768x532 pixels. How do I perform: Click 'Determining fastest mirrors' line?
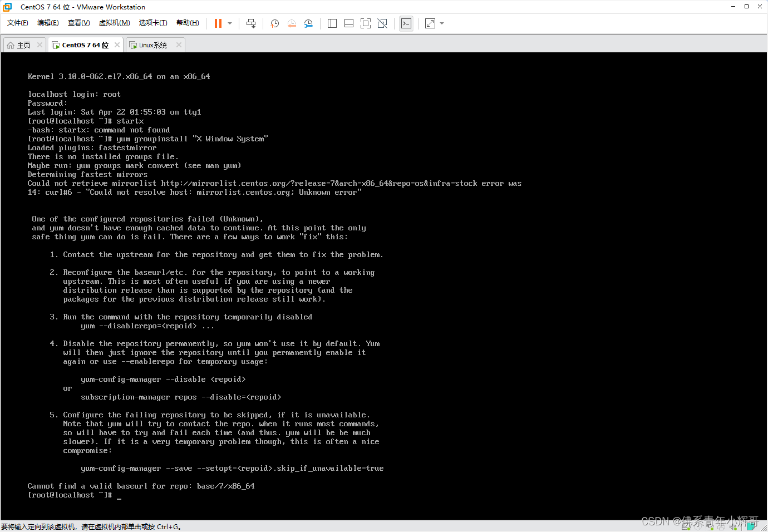87,175
